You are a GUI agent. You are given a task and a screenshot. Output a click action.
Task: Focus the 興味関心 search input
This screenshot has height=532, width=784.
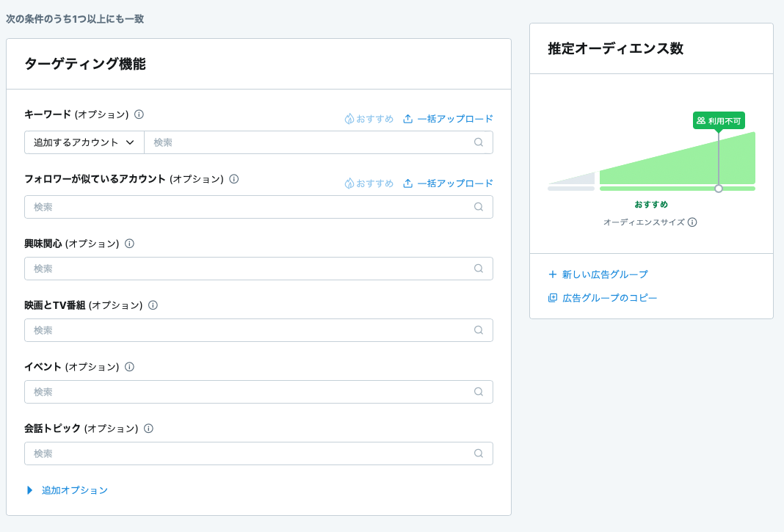coord(258,269)
